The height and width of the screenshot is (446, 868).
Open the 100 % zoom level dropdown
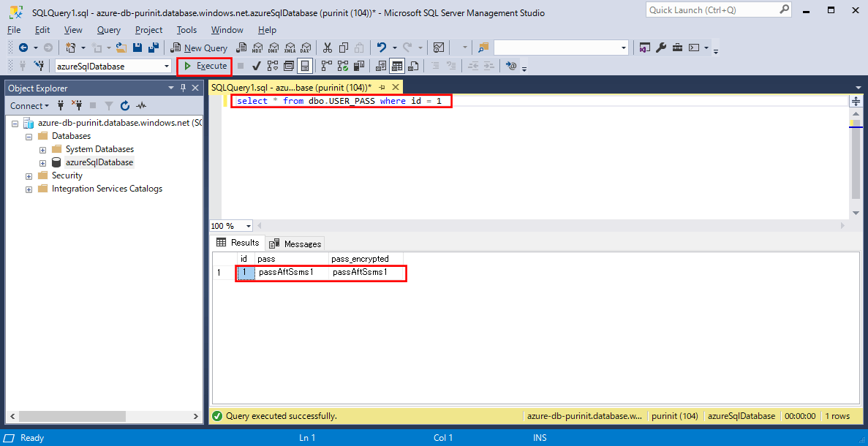tap(249, 227)
